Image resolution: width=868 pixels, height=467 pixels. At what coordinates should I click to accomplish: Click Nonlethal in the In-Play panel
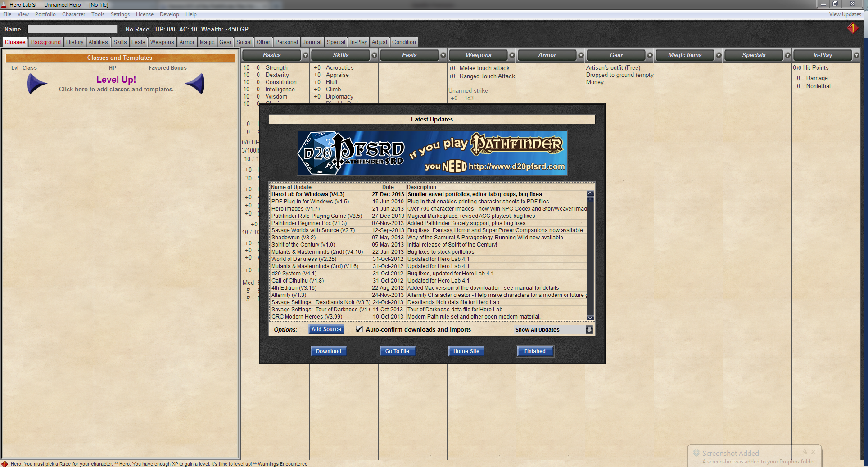[x=818, y=86]
